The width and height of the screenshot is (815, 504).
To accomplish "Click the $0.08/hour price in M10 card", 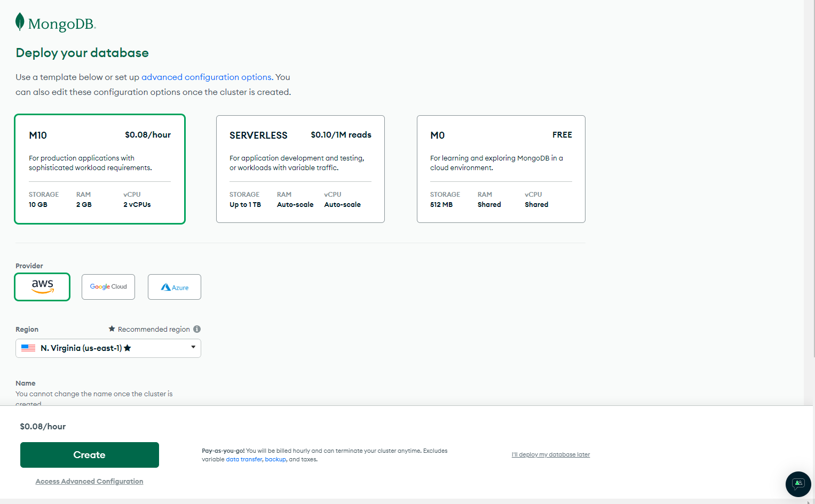I will 148,135.
